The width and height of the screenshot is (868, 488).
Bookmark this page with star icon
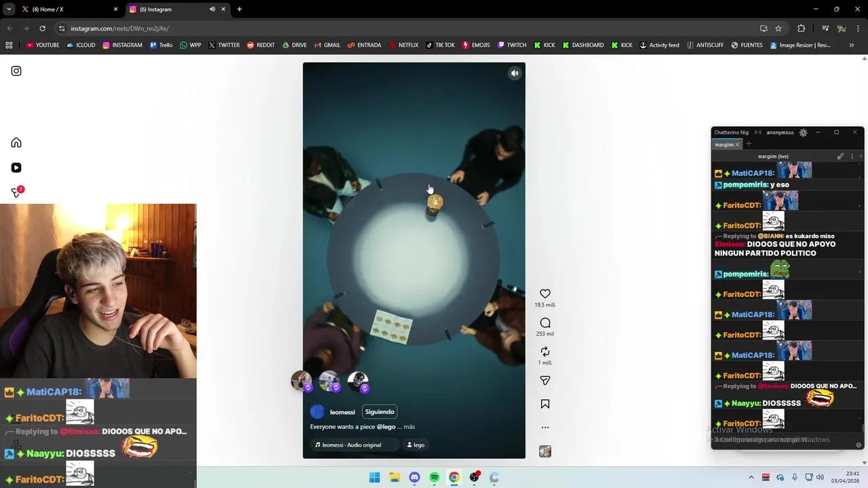pyautogui.click(x=778, y=28)
